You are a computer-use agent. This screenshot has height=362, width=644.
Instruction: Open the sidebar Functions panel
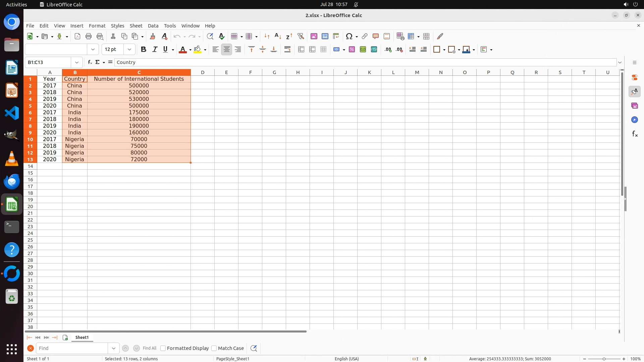coord(634,134)
